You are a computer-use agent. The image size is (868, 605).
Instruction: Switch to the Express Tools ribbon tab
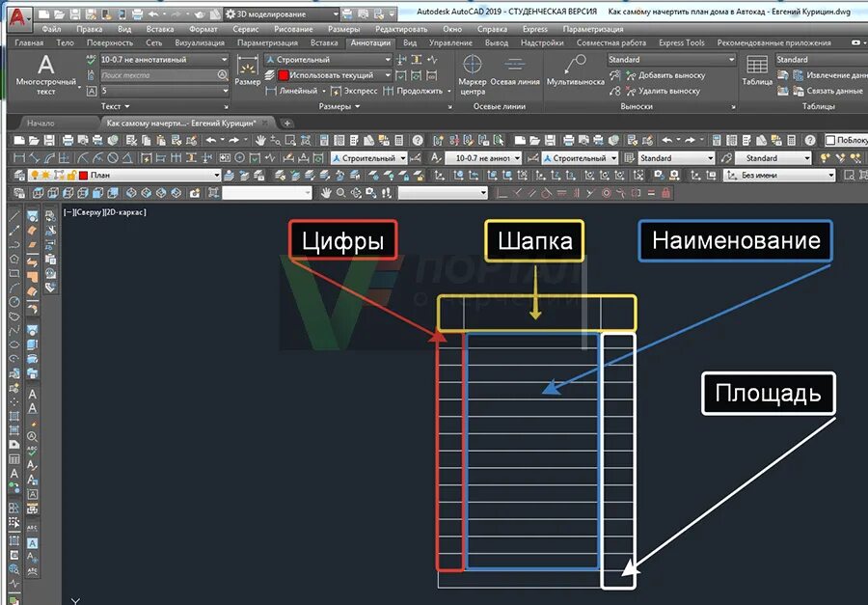(682, 42)
